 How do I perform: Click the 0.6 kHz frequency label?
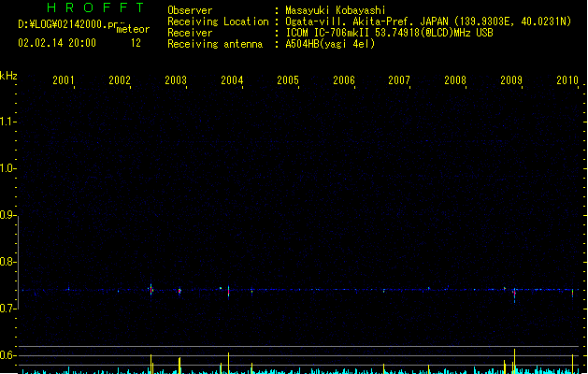click(x=7, y=355)
